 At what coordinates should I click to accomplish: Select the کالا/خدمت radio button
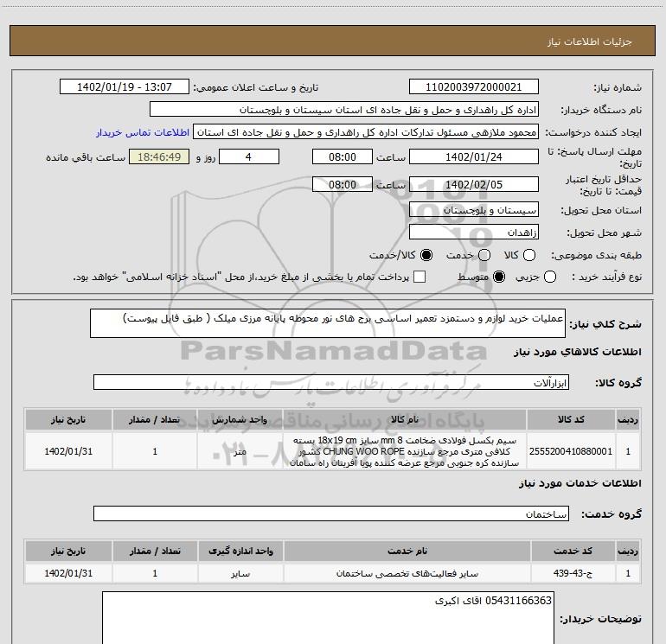point(426,255)
